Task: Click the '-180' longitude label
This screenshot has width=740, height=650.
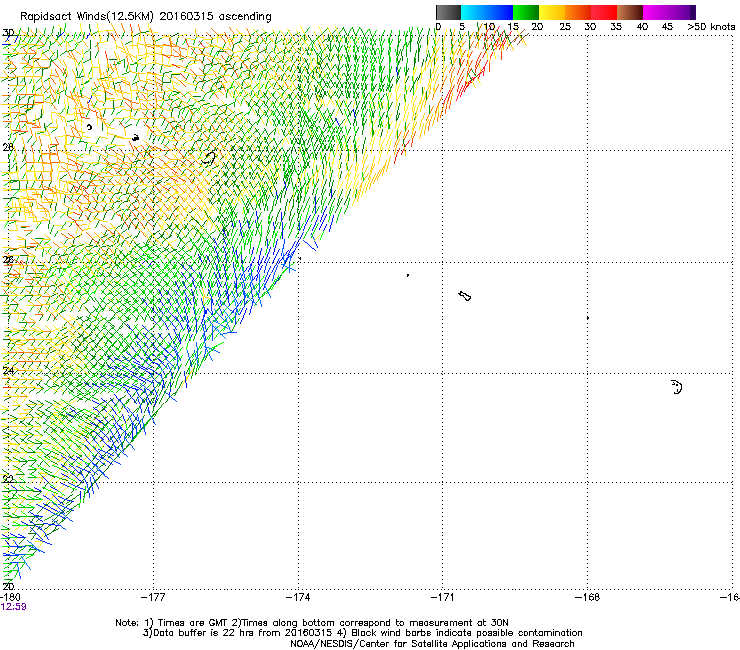Action: [x=10, y=597]
